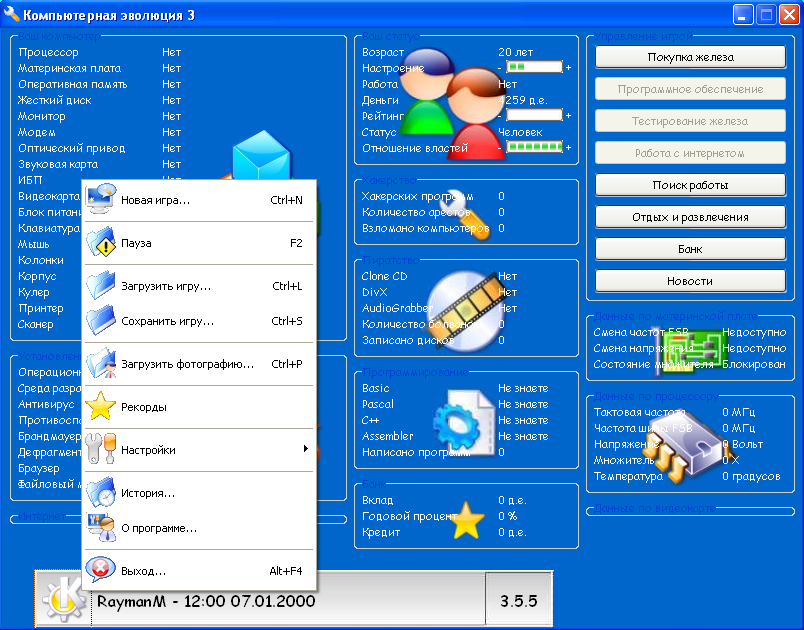Click the wrench icon in title bar
This screenshot has width=804, height=630.
11,14
